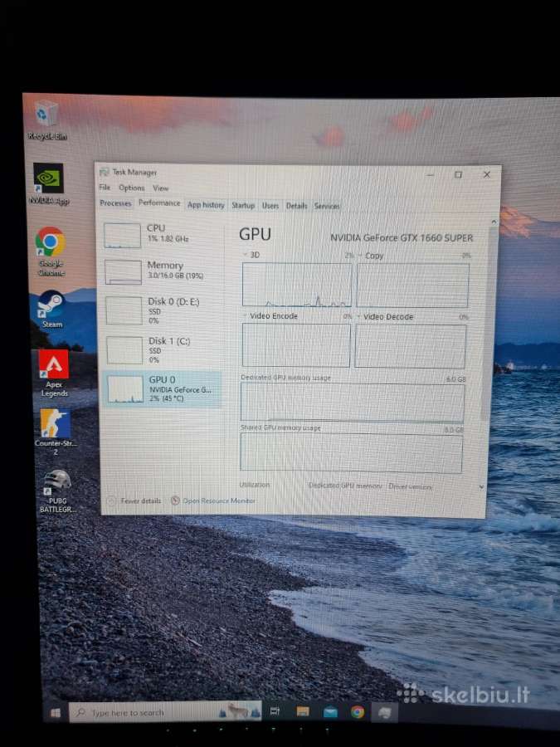Click the Chrome icon on the taskbar
Viewport: 560px width, 747px height.
tap(357, 712)
